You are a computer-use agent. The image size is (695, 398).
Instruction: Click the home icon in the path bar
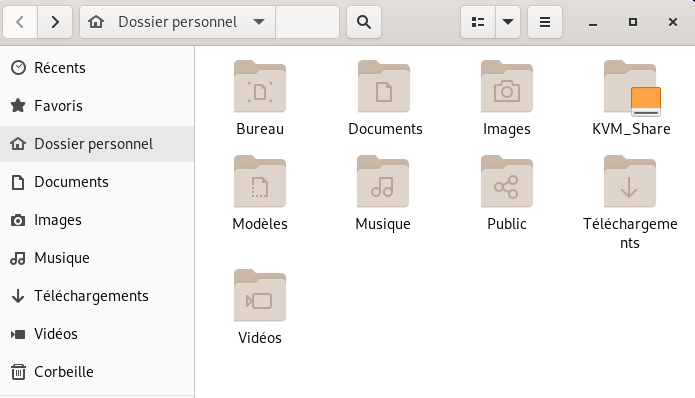tap(96, 22)
